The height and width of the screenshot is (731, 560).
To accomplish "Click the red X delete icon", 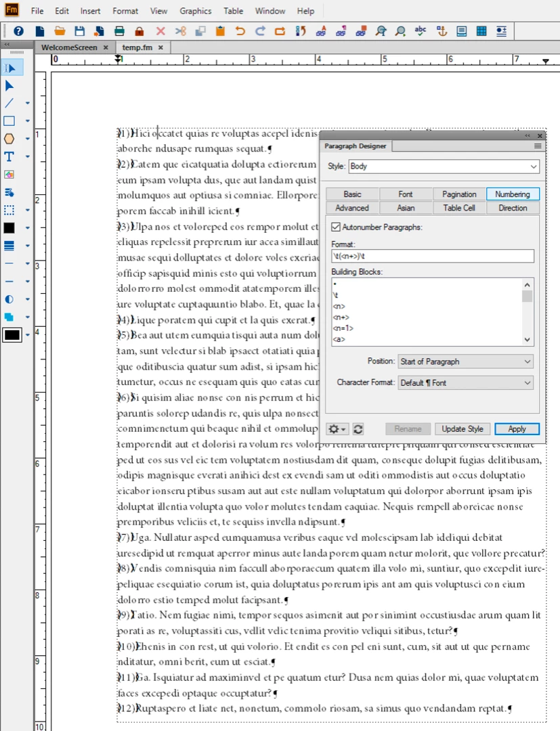I will tap(160, 31).
